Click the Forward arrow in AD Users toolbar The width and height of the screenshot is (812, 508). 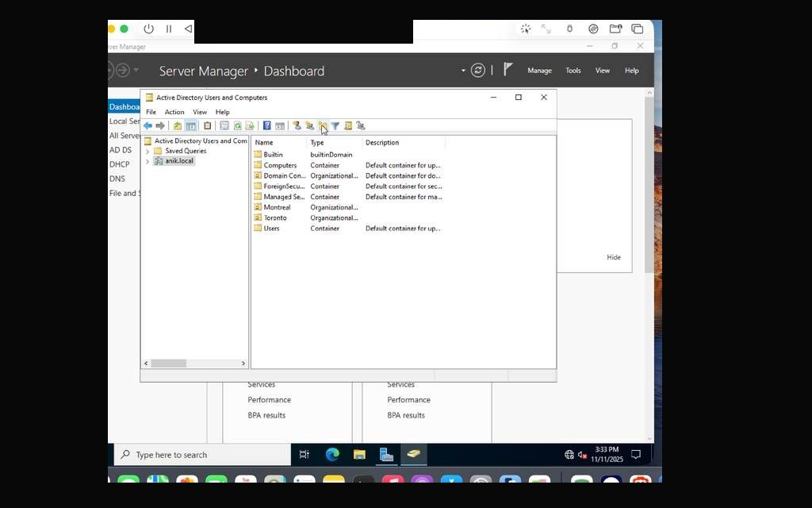click(x=160, y=126)
